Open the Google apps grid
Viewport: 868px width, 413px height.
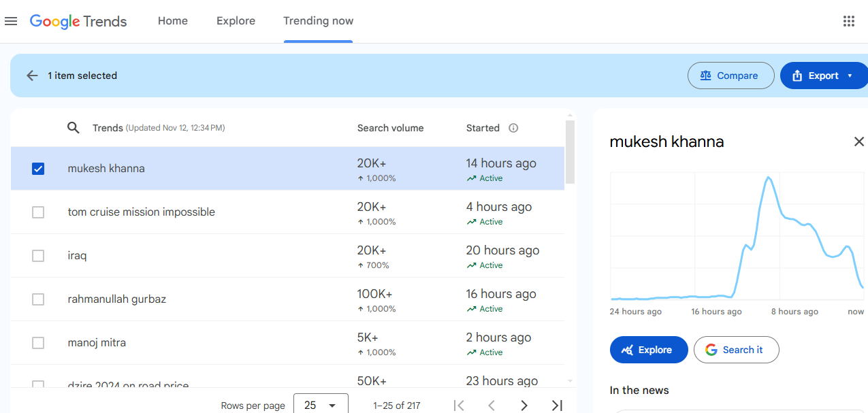point(848,21)
